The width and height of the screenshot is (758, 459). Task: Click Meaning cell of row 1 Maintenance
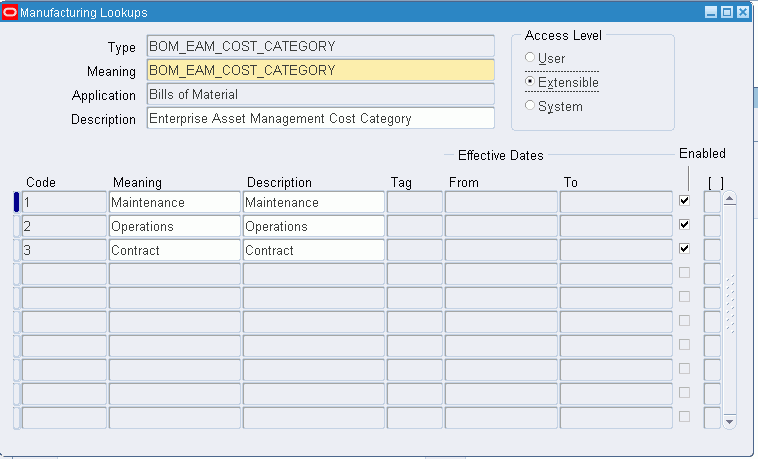175,202
